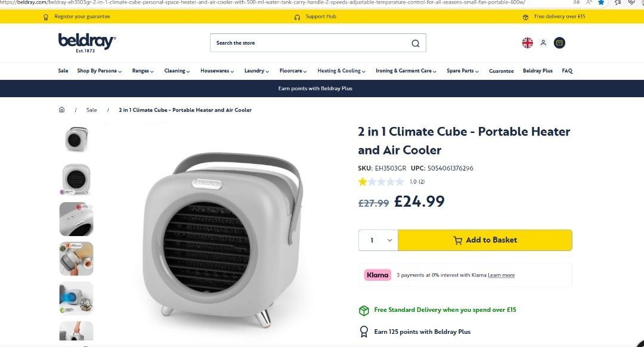Click the home breadcrumb icon
The height and width of the screenshot is (347, 644).
[x=61, y=110]
